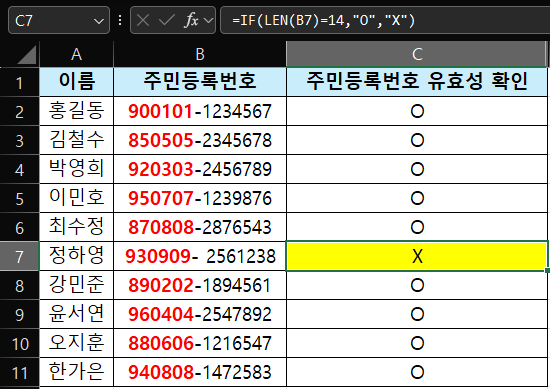Select cell with name 박영희
550x389 pixels.
pyautogui.click(x=76, y=169)
